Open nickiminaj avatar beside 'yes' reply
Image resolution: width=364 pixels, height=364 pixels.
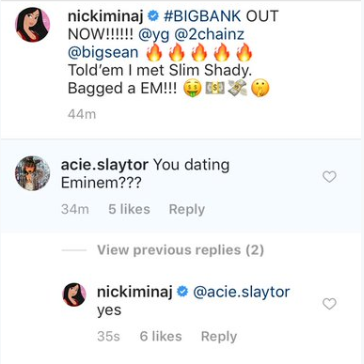coord(75,294)
